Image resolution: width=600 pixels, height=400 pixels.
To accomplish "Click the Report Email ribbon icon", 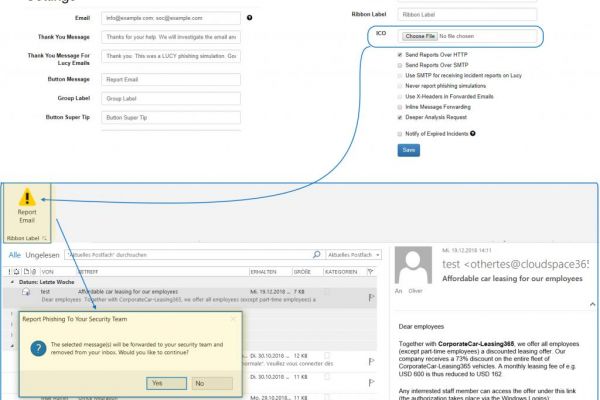I will click(27, 204).
